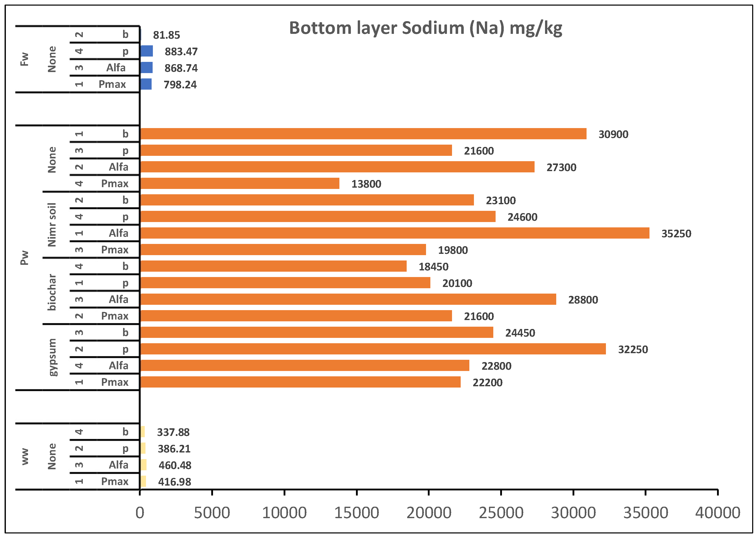Click the orange bar valued 30900
This screenshot has width=756, height=537.
tap(363, 134)
